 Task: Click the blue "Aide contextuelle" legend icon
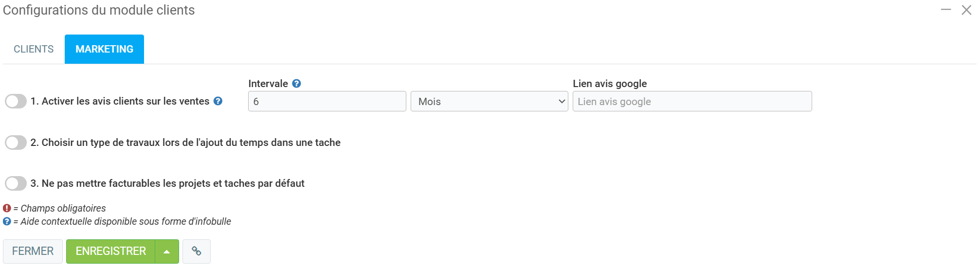pos(7,221)
